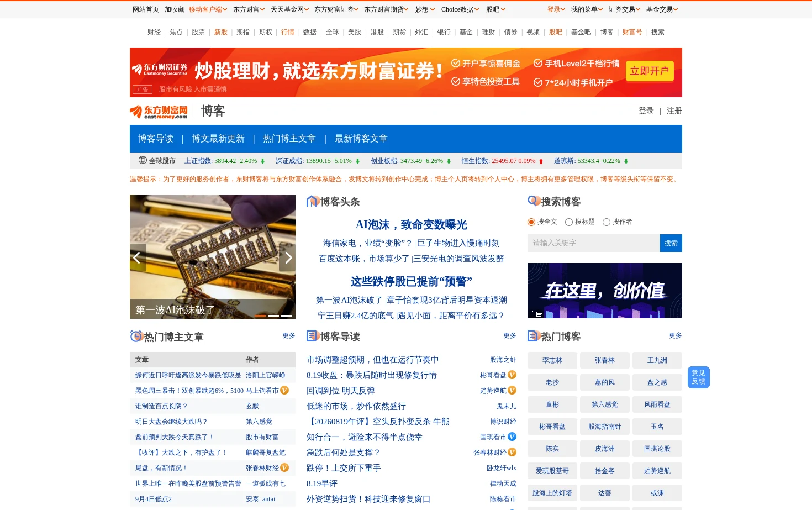Click the Eastmoney logo beside 博客

point(159,112)
